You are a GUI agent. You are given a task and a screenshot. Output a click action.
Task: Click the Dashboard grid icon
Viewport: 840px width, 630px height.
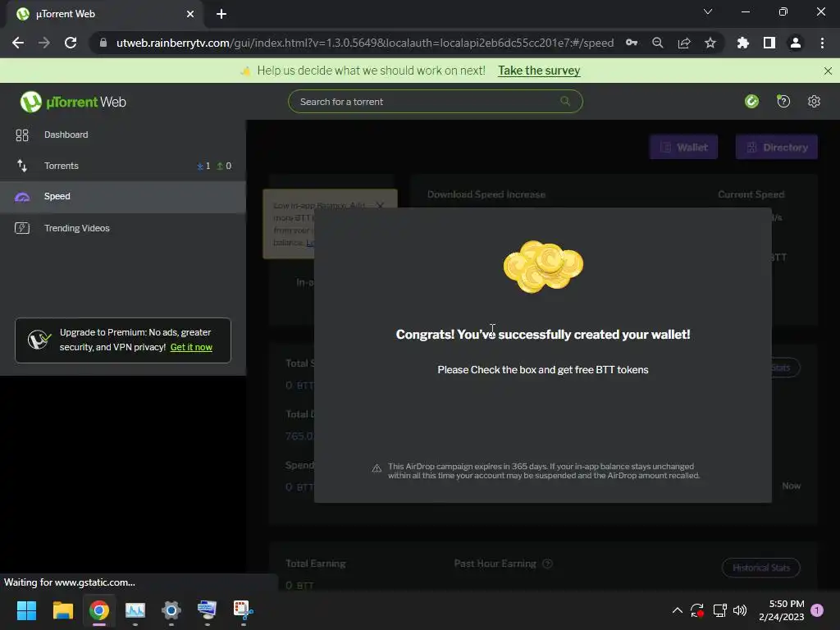pyautogui.click(x=22, y=135)
